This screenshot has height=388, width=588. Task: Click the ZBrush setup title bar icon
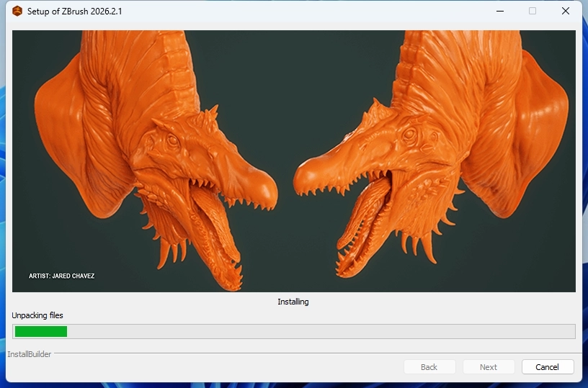pos(17,12)
